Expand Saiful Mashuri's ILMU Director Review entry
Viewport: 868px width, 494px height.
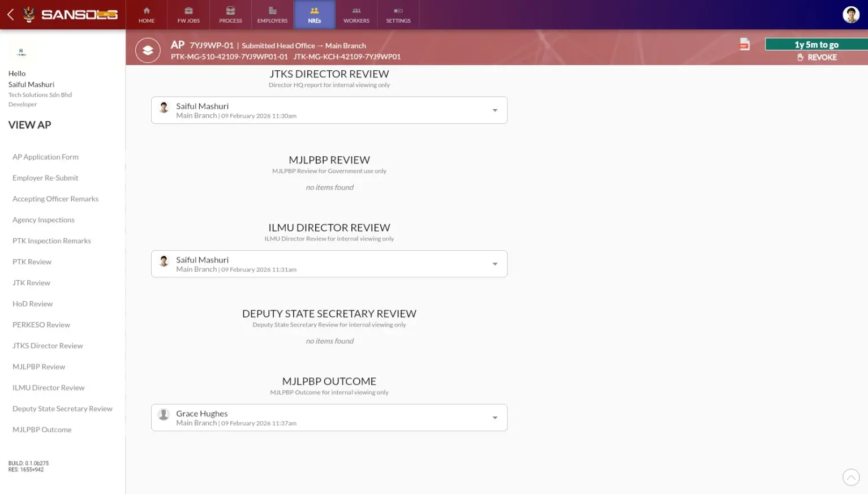pyautogui.click(x=329, y=264)
